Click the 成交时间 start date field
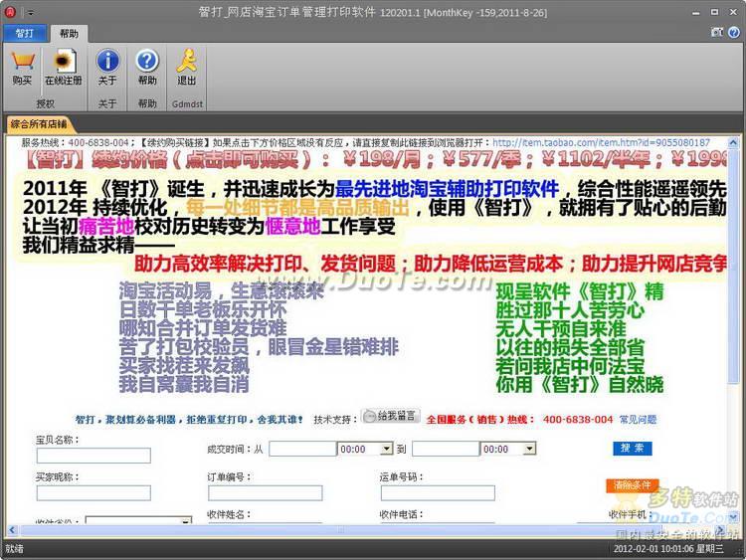Screen dimensions: 746x560 click(x=302, y=449)
